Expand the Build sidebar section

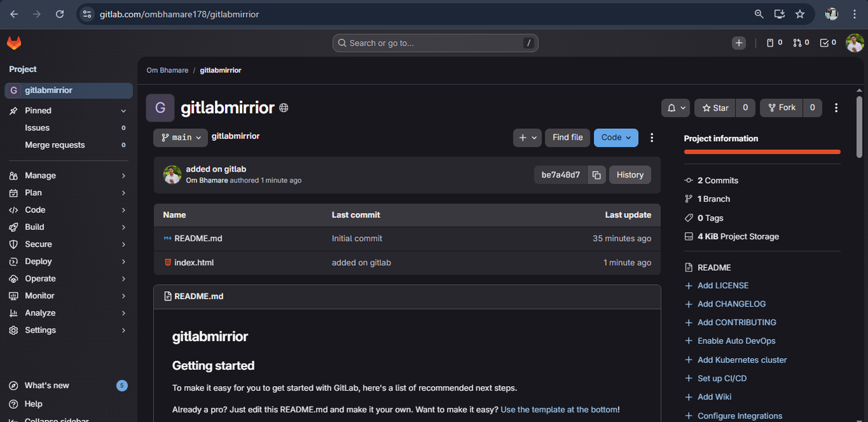tap(68, 227)
